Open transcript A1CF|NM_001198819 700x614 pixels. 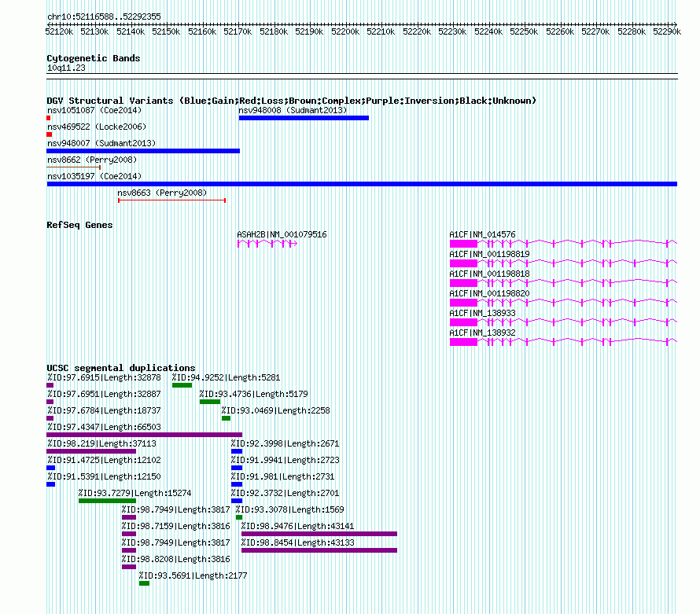tap(489, 254)
